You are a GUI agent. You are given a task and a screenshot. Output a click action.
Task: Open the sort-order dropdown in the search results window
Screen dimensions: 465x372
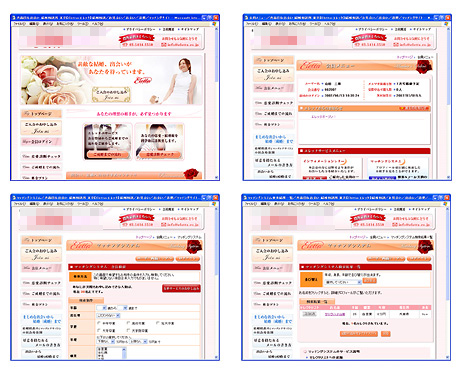coord(343,282)
